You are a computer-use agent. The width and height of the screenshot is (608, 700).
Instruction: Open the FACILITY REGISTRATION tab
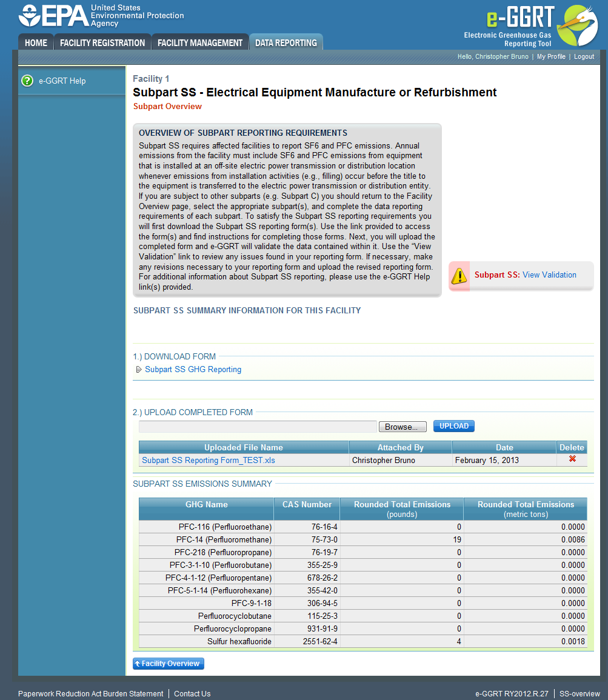point(102,43)
